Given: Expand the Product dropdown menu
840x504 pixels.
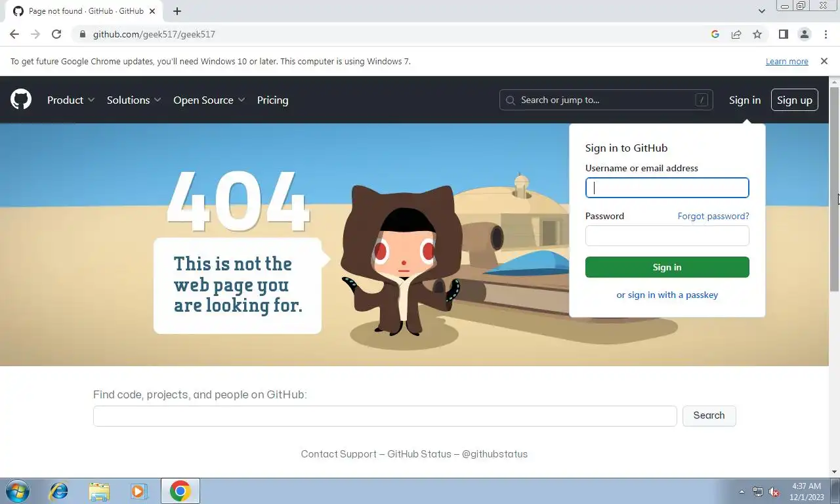Looking at the screenshot, I should coord(71,100).
